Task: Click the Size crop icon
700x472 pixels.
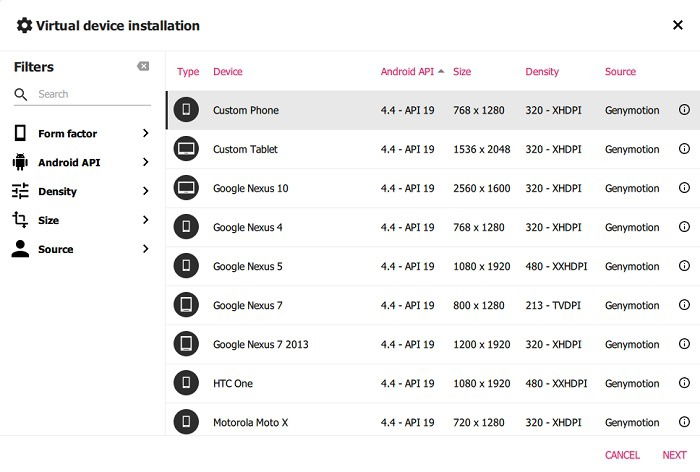Action: tap(20, 220)
